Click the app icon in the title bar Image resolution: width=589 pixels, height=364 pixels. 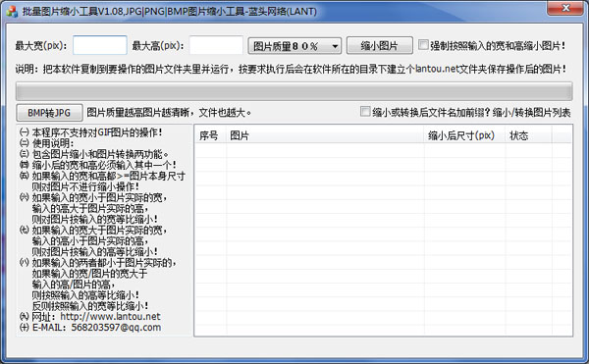pyautogui.click(x=12, y=11)
